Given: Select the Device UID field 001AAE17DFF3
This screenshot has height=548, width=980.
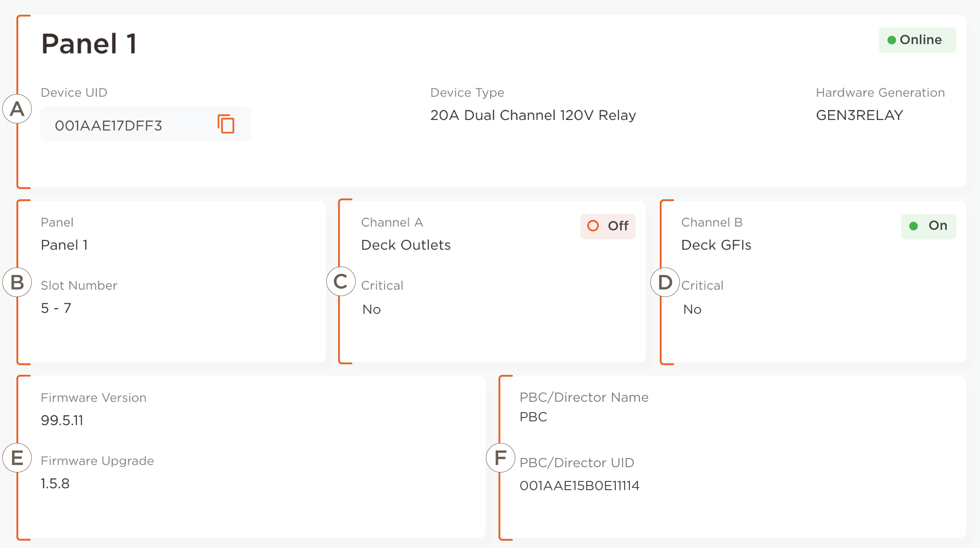Looking at the screenshot, I should (108, 126).
